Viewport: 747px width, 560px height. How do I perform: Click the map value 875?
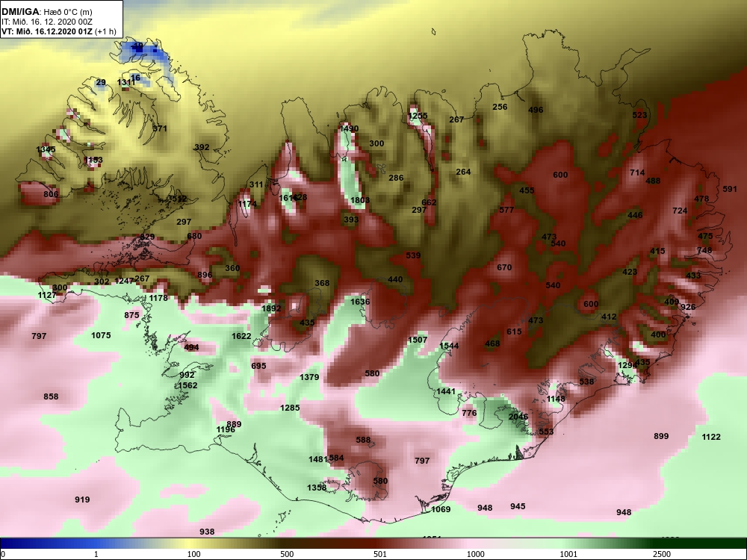pos(131,315)
